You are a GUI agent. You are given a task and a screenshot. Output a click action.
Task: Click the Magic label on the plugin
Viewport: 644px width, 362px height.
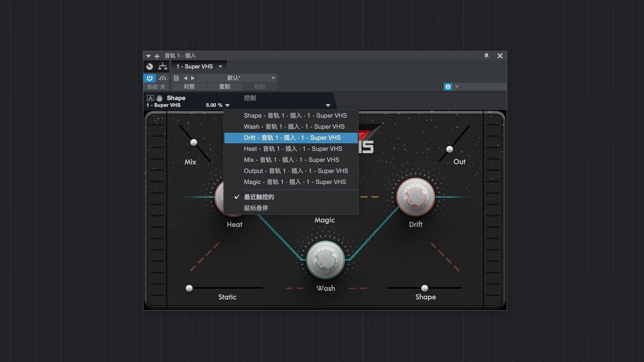tap(324, 220)
